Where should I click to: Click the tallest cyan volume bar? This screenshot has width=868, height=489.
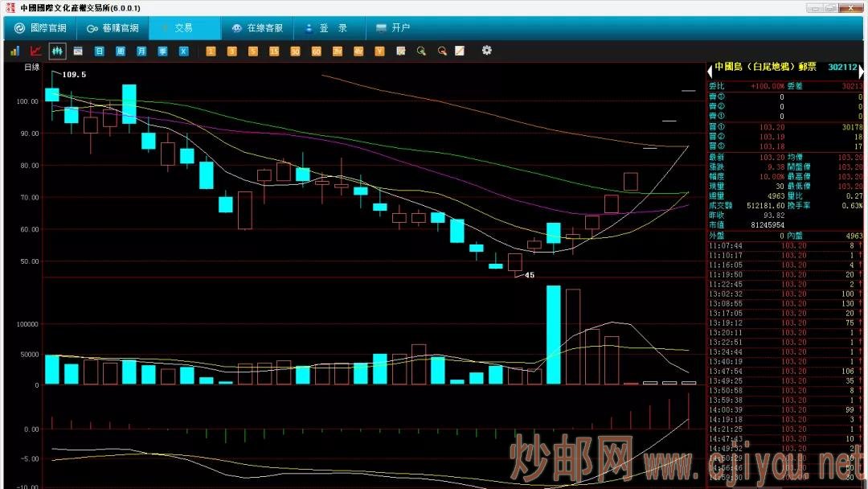click(x=554, y=335)
